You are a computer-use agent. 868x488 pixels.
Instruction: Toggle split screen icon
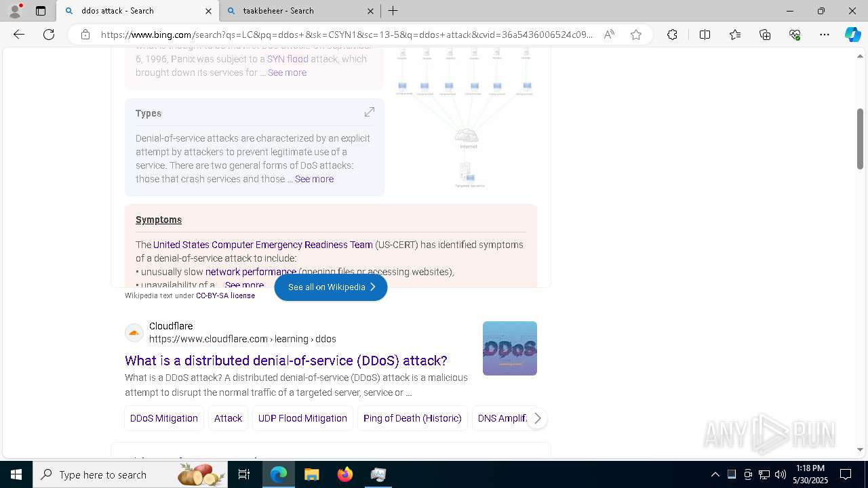(705, 35)
